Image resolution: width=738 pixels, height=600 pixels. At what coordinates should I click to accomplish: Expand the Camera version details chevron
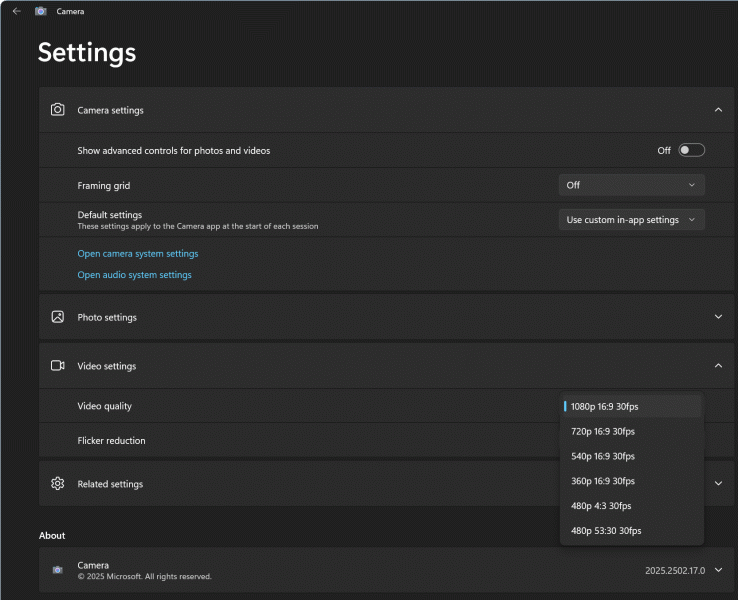[718, 570]
